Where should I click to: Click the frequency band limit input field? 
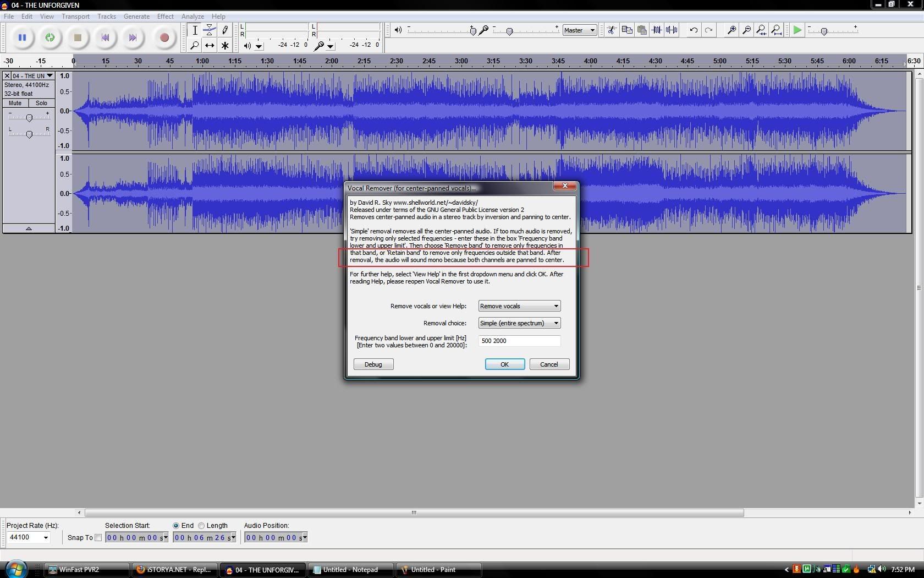tap(519, 341)
